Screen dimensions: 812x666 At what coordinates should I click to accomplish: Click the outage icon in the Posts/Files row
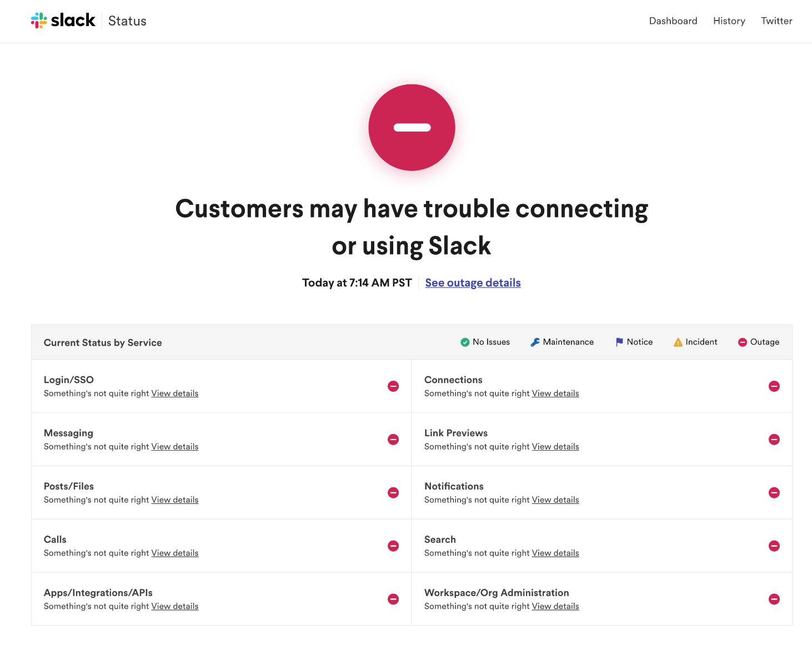393,493
